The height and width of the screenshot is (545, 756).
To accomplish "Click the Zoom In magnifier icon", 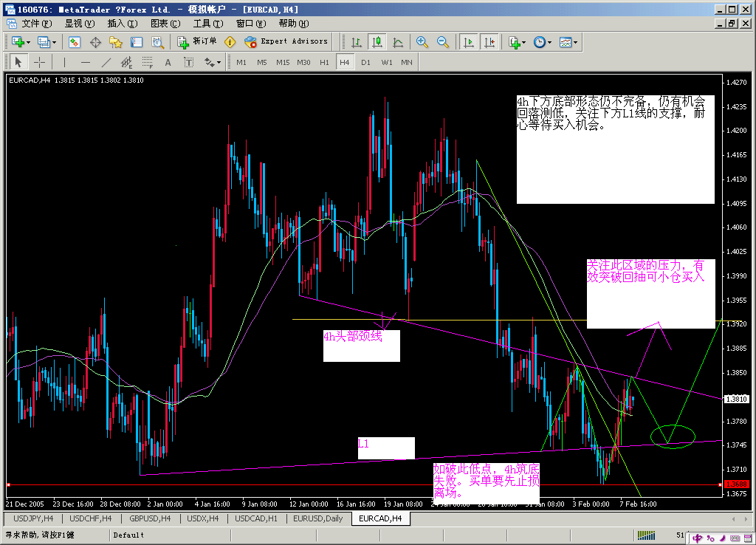I will pos(422,42).
